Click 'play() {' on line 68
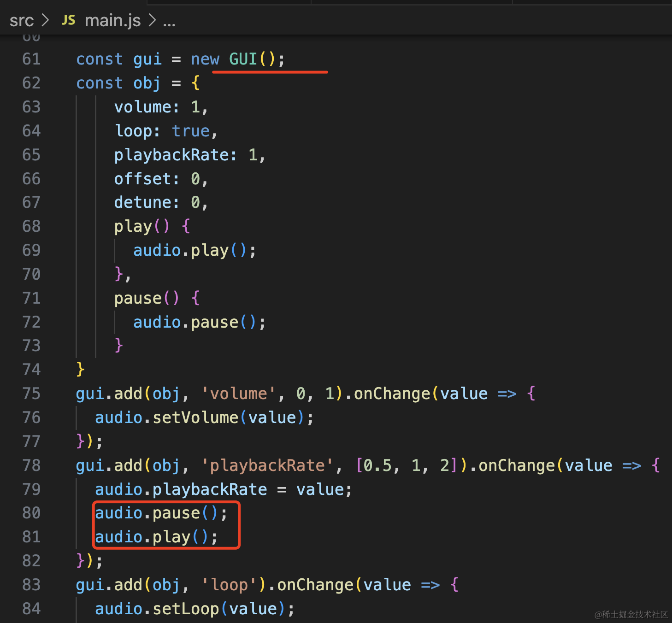The width and height of the screenshot is (672, 623). tap(153, 226)
